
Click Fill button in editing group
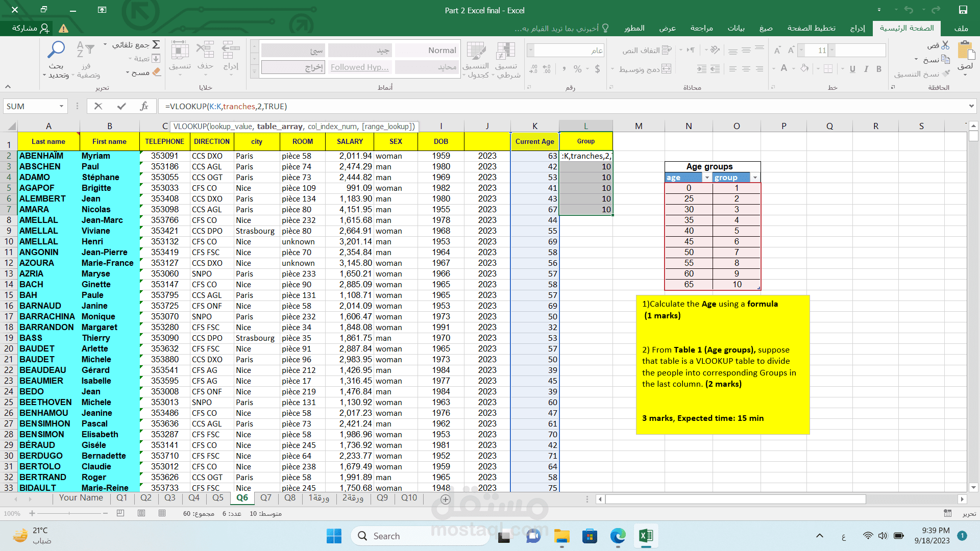click(143, 59)
